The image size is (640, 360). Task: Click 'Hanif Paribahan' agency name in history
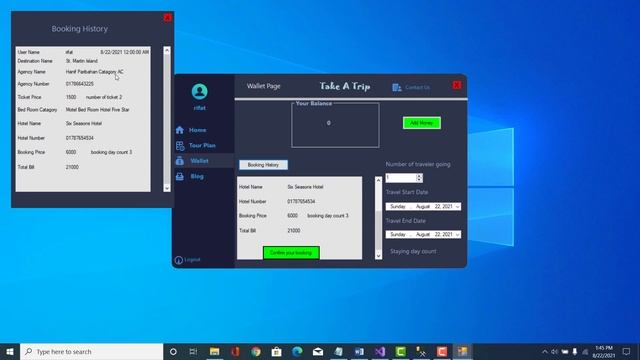pyautogui.click(x=82, y=72)
